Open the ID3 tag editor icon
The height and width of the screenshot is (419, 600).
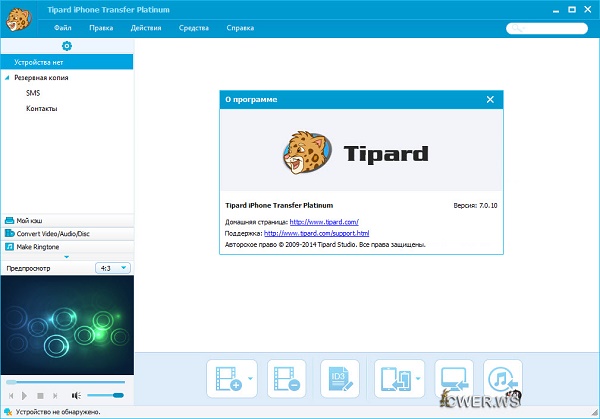[338, 379]
